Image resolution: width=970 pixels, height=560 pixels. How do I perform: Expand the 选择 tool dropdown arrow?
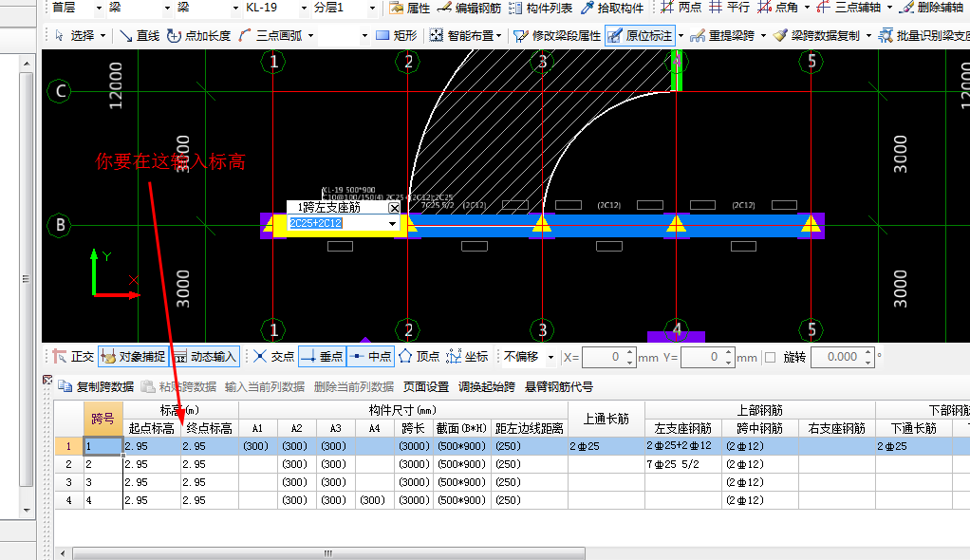coord(103,36)
